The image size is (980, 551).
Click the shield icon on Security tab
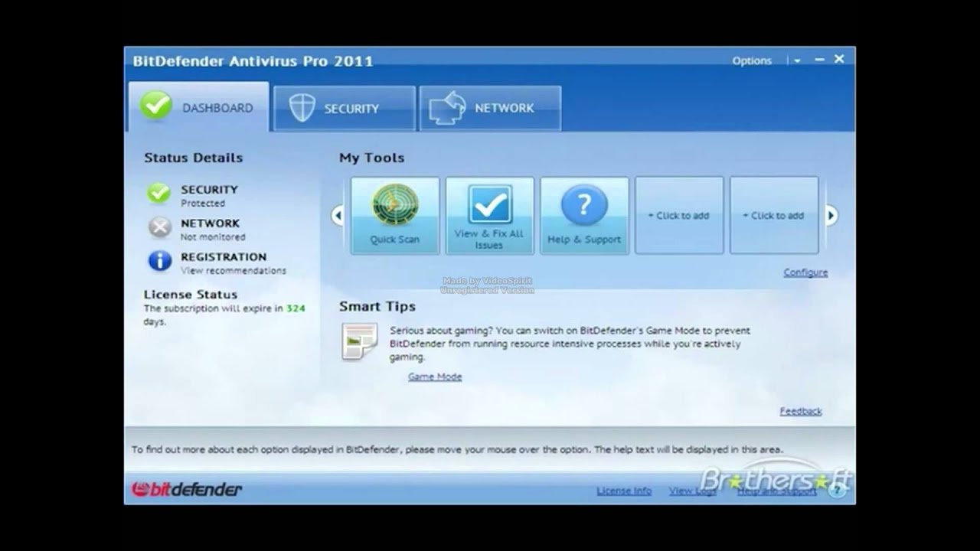click(x=302, y=109)
